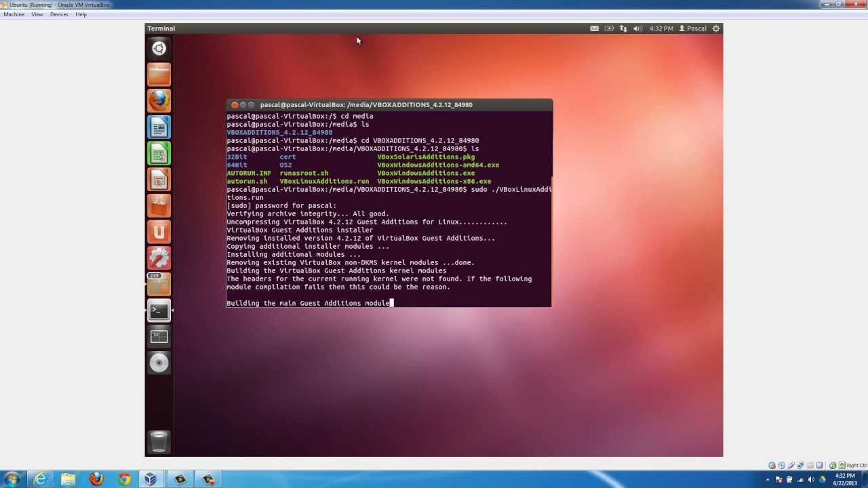The image size is (868, 488).
Task: Launch Internet Explorer from the Windows taskbar
Action: (x=41, y=479)
